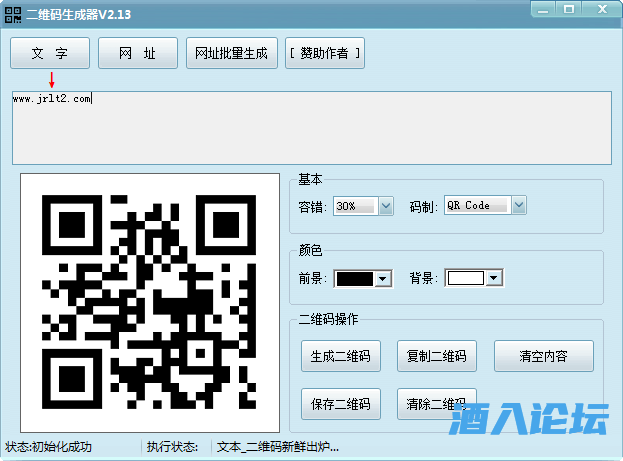Viewport: 623px width, 461px height.
Task: Maximize the QR generator window
Action: (567, 9)
